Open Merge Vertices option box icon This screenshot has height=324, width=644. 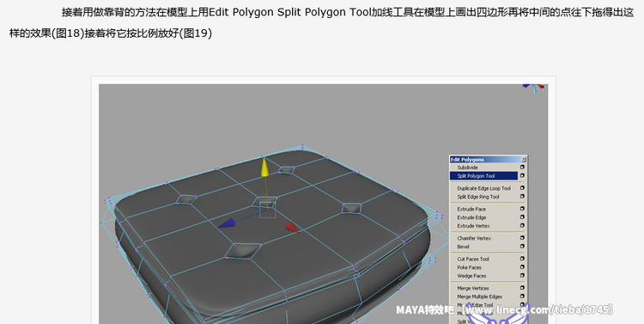click(522, 288)
